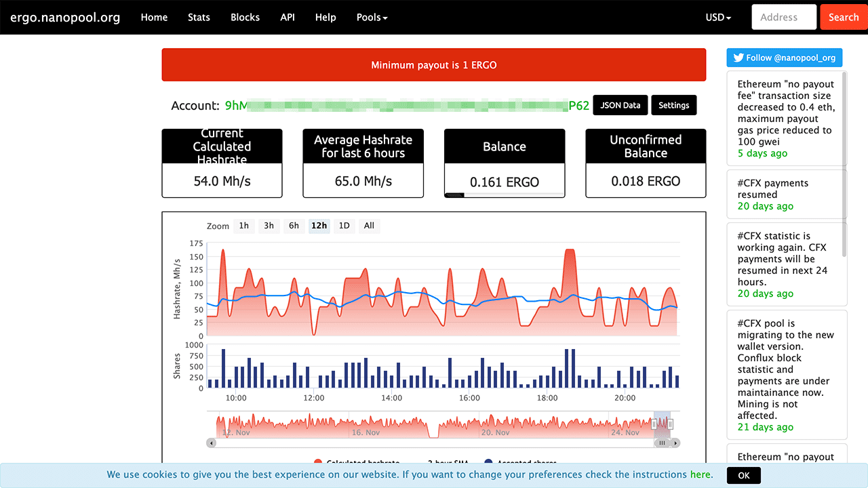Image resolution: width=868 pixels, height=488 pixels.
Task: Set chart zoom to 1D
Action: [x=344, y=226]
